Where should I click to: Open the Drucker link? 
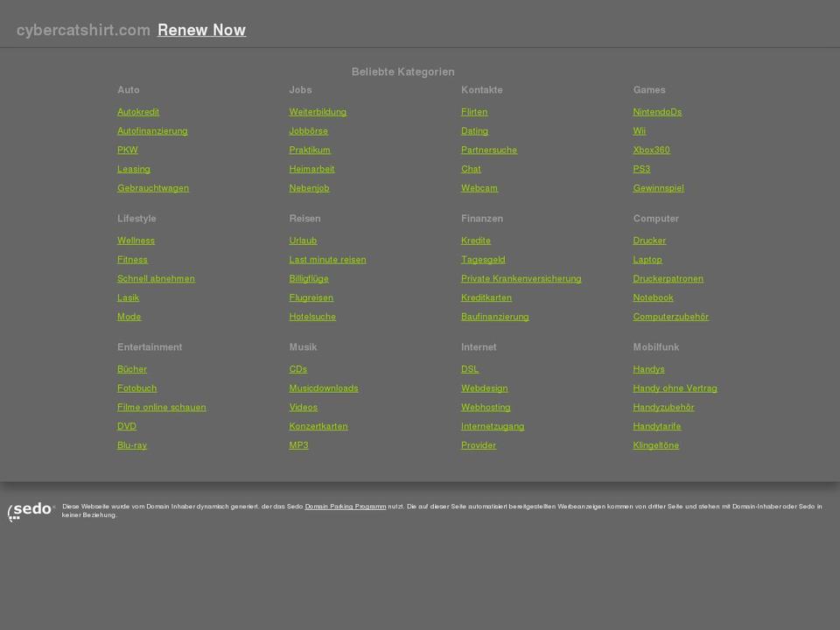point(649,241)
